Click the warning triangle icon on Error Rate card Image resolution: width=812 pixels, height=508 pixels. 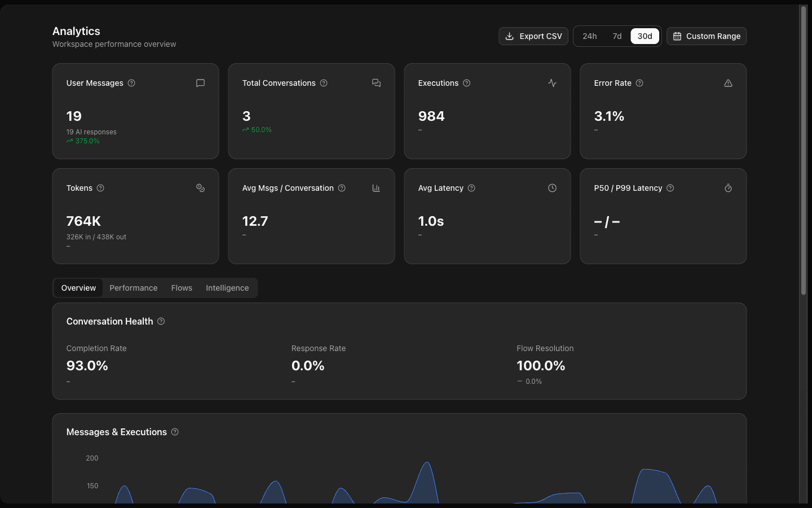coord(728,83)
